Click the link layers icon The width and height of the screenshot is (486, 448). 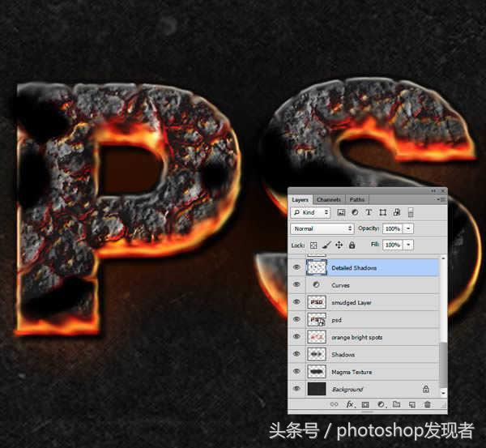tap(334, 404)
